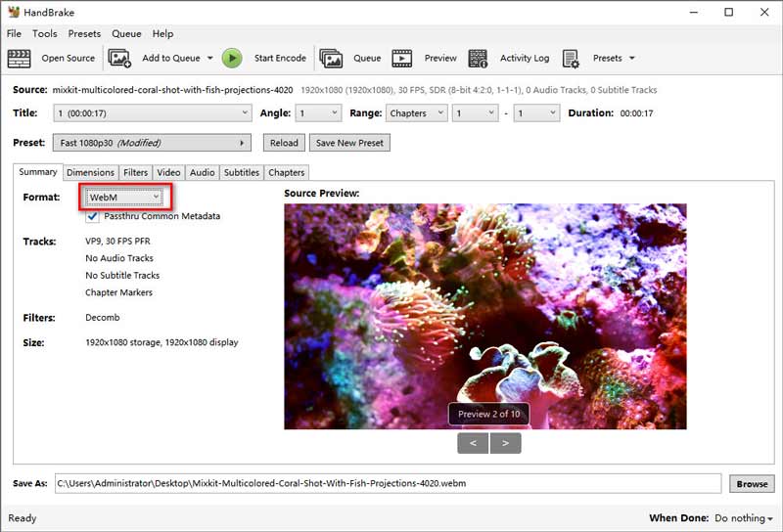
Task: Click the Browse button
Action: [752, 483]
